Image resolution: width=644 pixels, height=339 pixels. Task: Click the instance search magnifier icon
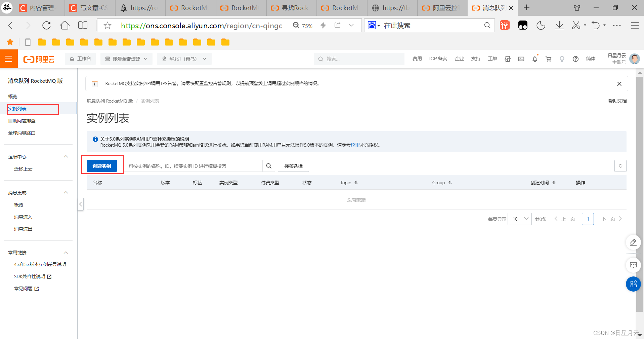coord(269,166)
